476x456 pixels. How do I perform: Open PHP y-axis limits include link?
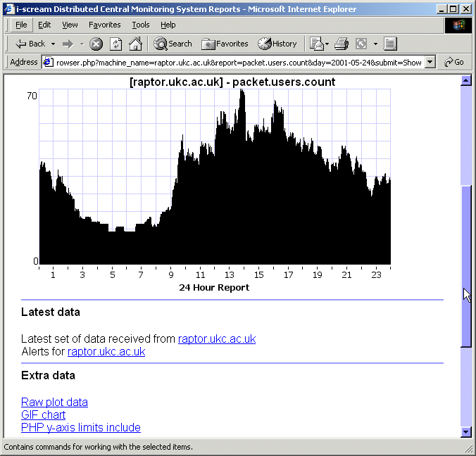pos(81,427)
